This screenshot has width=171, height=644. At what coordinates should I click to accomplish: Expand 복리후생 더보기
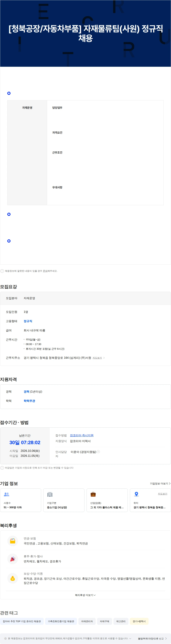tap(85, 595)
